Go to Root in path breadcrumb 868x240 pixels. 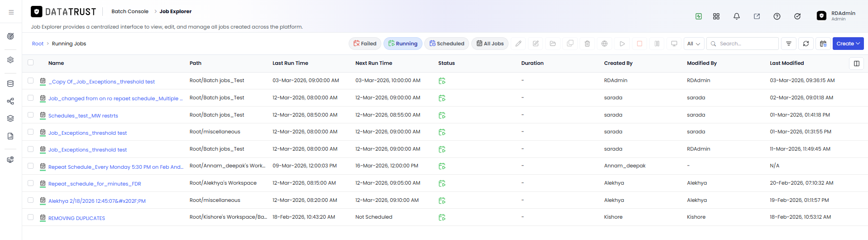pyautogui.click(x=38, y=44)
